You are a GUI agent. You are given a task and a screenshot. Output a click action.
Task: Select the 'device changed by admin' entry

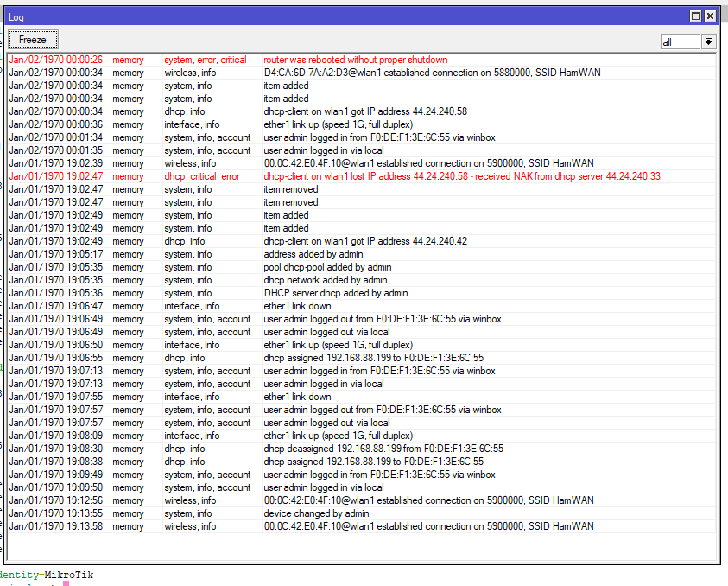point(316,513)
